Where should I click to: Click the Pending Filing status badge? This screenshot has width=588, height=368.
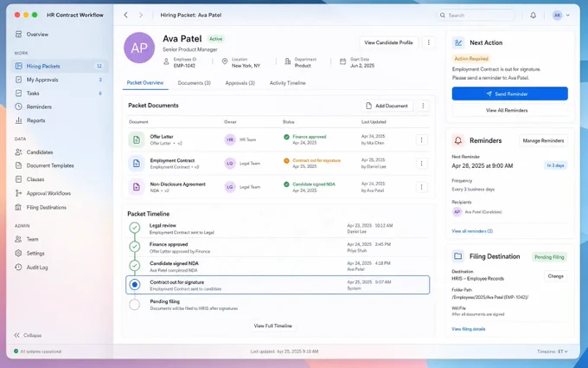(x=549, y=257)
